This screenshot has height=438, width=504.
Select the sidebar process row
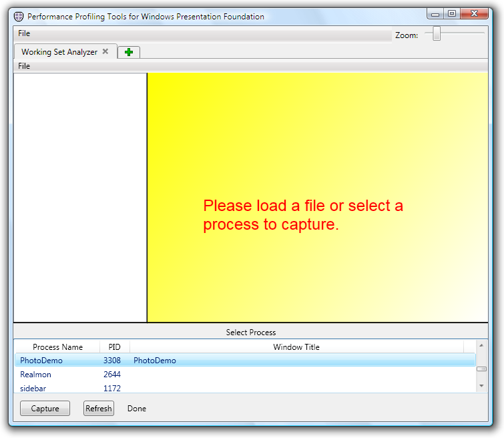(x=245, y=388)
